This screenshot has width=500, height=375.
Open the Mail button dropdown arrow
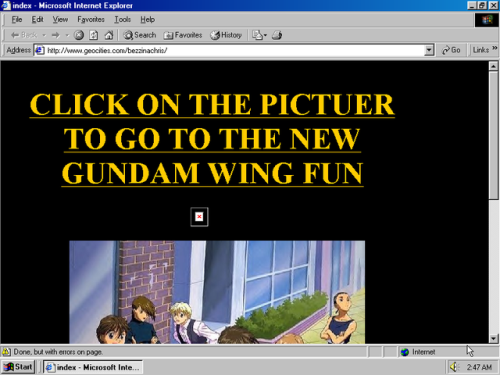pos(265,35)
